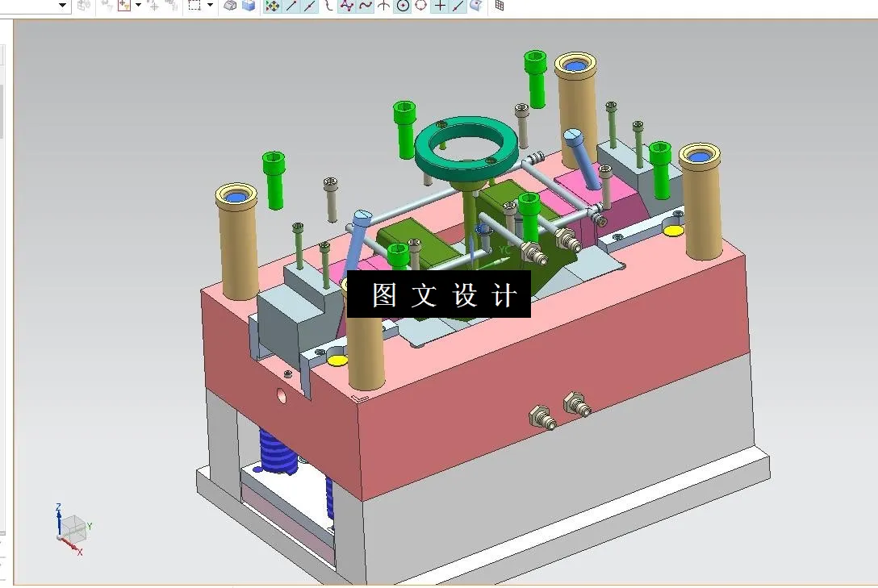Click the Point on Curve snap icon

[x=365, y=6]
